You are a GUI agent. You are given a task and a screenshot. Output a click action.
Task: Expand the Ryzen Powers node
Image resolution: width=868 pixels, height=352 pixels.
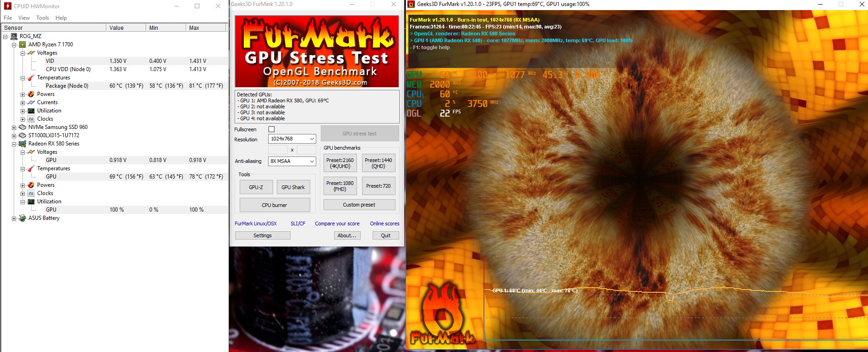pyautogui.click(x=23, y=95)
